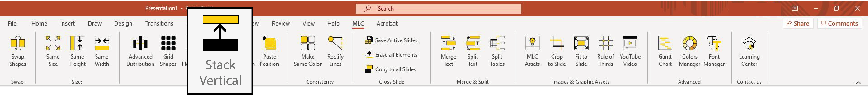Open the Gantt Chart tool
Image resolution: width=868 pixels, height=99 pixels.
(665, 51)
